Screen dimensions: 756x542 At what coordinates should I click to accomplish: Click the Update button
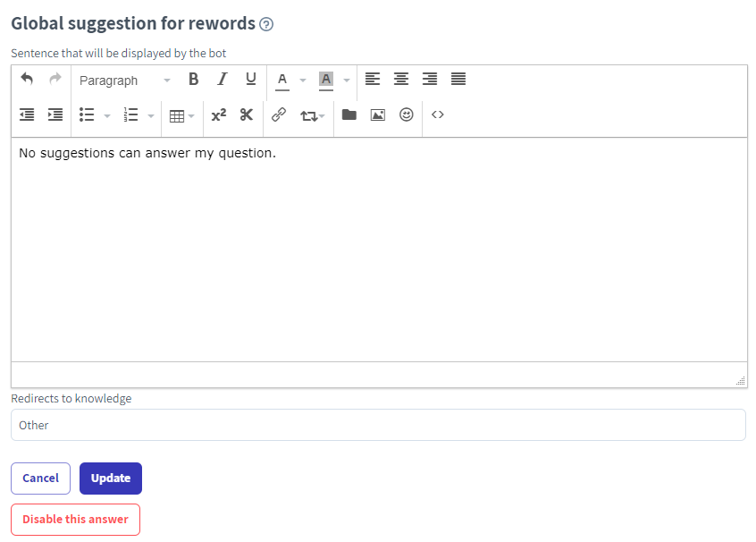tap(111, 478)
